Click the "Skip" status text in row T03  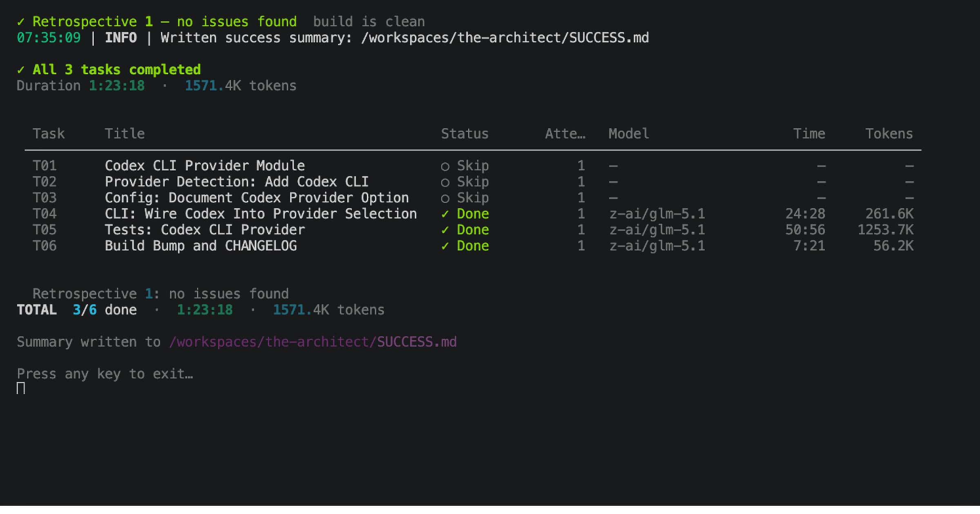coord(473,198)
